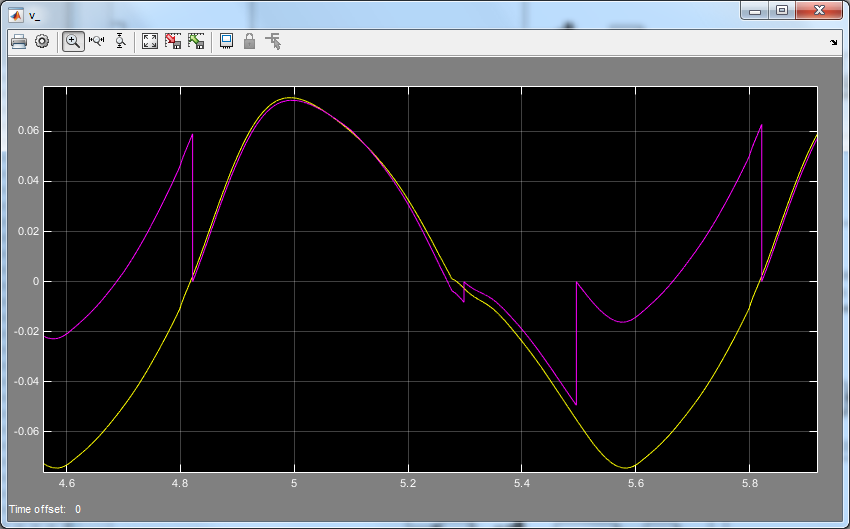
Task: Minimize the scope window
Action: 757,11
